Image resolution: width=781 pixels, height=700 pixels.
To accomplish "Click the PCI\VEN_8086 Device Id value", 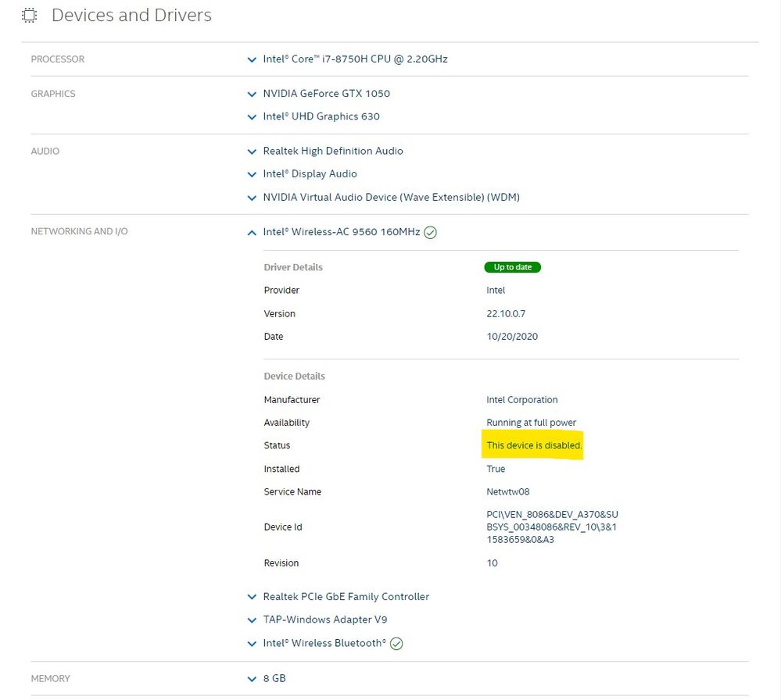I will tap(553, 527).
